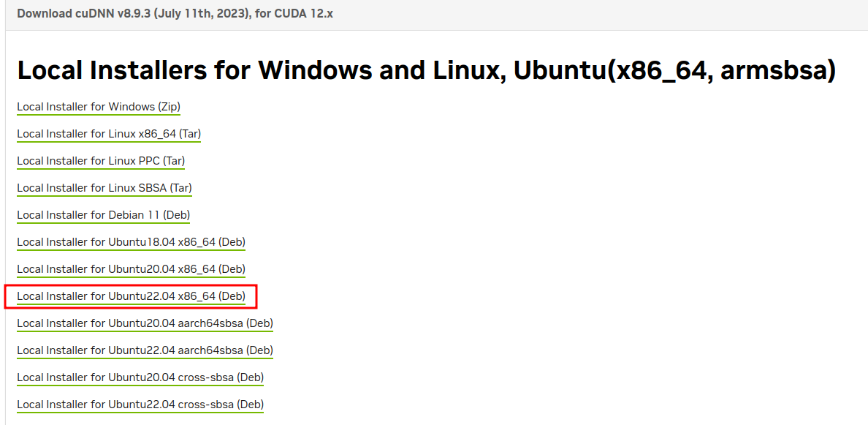Select Local Installer for Linux SBSA (Tar)
Viewport: 868px width, 425px height.
click(x=104, y=188)
